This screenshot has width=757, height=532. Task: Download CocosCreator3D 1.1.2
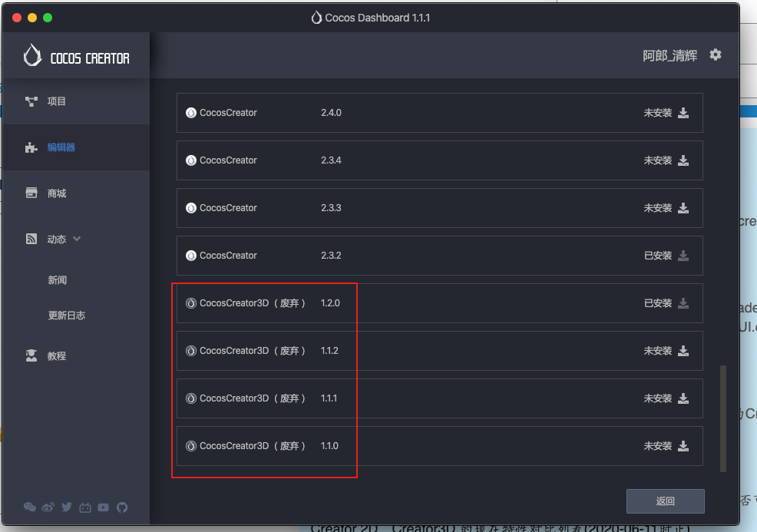pos(683,351)
